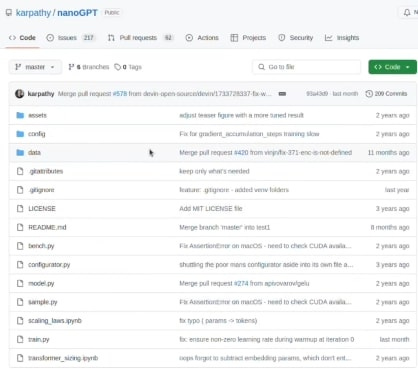This screenshot has width=418, height=369.
Task: Expand the master branch dropdown
Action: (x=35, y=67)
